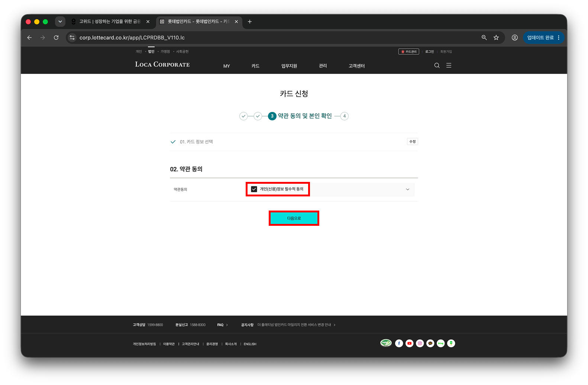Image resolution: width=588 pixels, height=385 pixels.
Task: Open a new browser tab with plus icon
Action: pyautogui.click(x=250, y=22)
